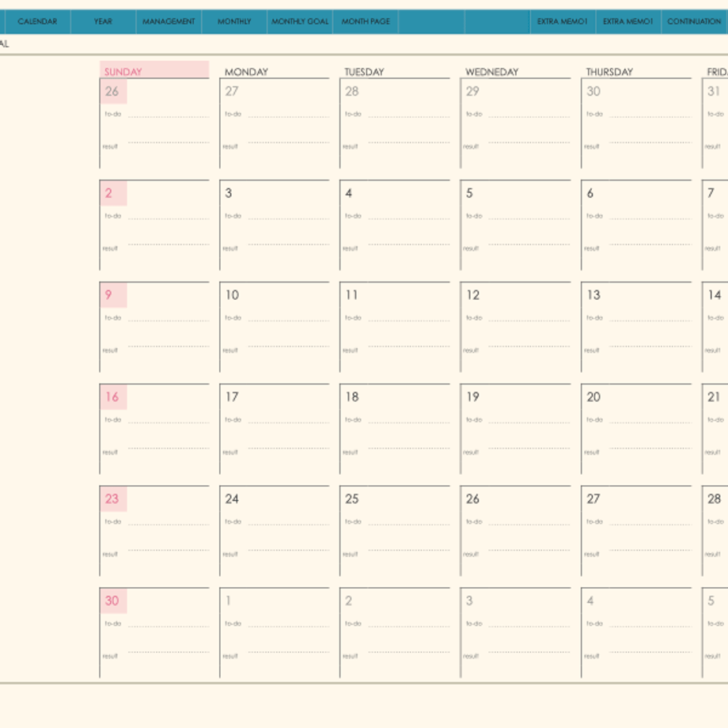Select the date number 18
Image resolution: width=728 pixels, height=728 pixels.
click(352, 396)
